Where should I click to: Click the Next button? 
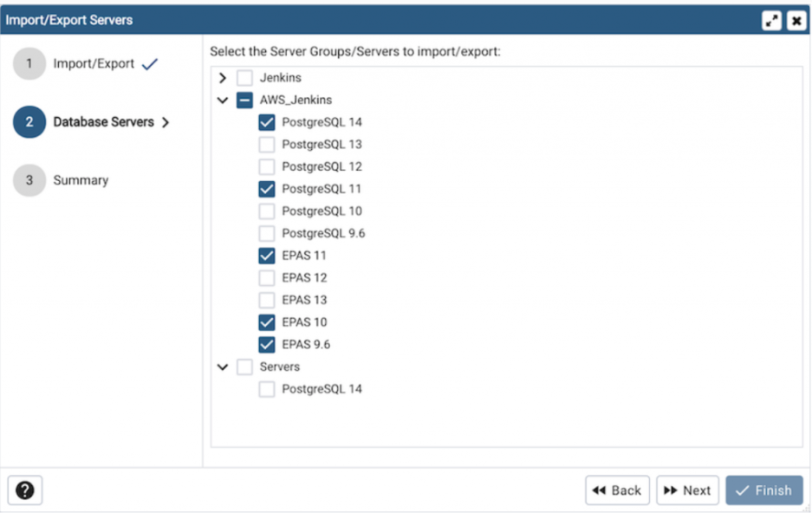pos(687,490)
